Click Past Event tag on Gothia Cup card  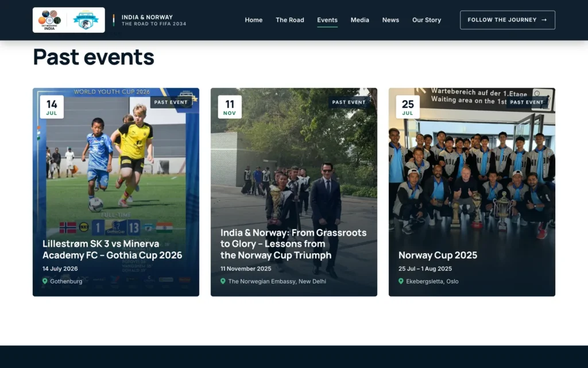[x=171, y=102]
